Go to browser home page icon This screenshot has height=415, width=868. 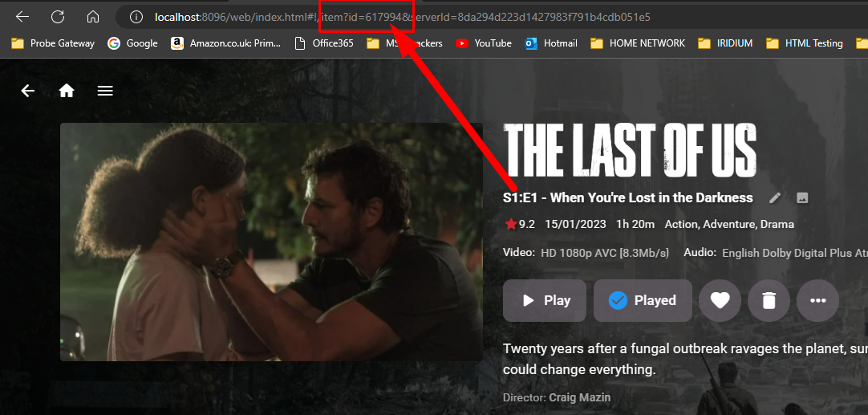[93, 17]
